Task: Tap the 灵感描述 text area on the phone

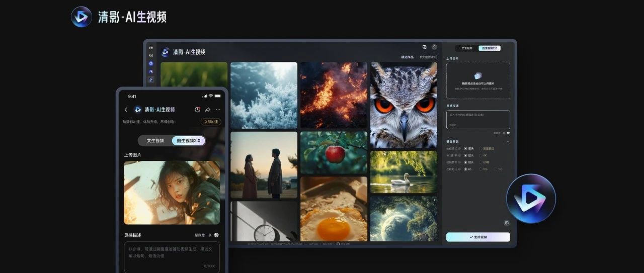Action: (x=172, y=257)
